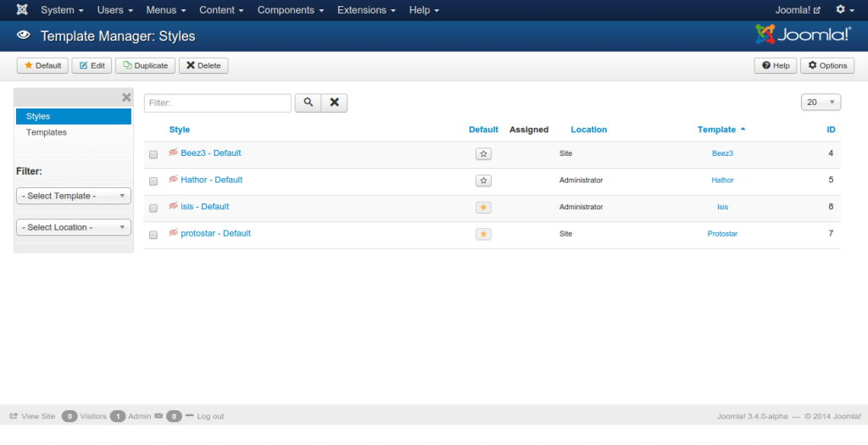Close the sidebar with the X icon

tap(127, 97)
